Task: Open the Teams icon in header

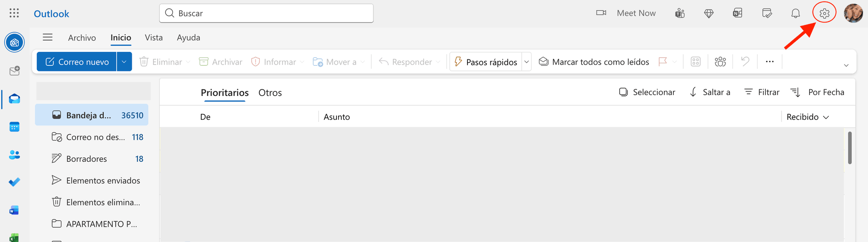Action: tap(680, 13)
